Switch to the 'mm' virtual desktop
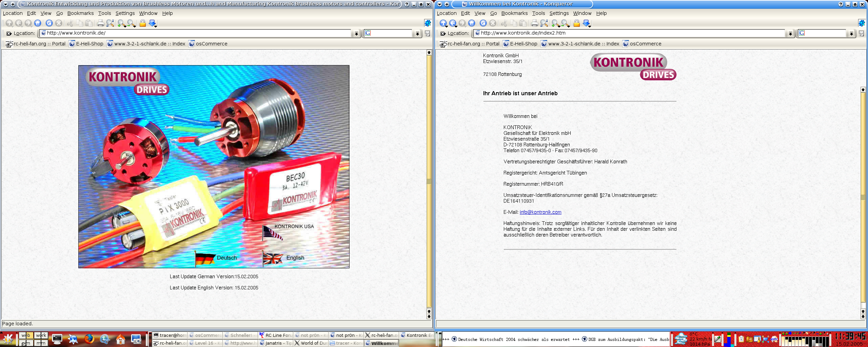 (x=41, y=343)
